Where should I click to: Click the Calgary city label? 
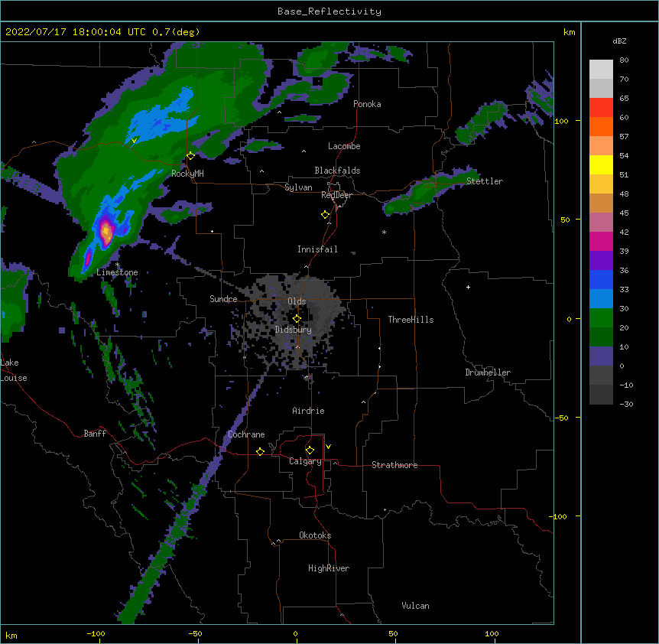pos(305,461)
